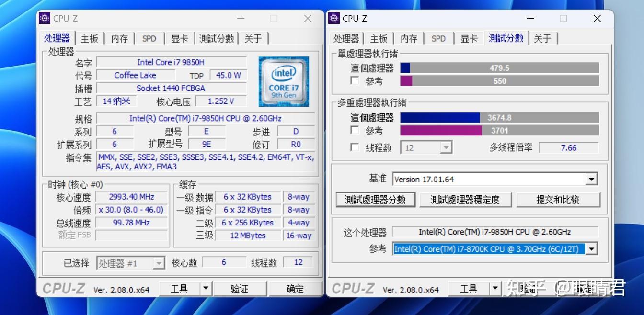
Task: Click the name field Intel Core i7 9850H
Action: click(172, 62)
